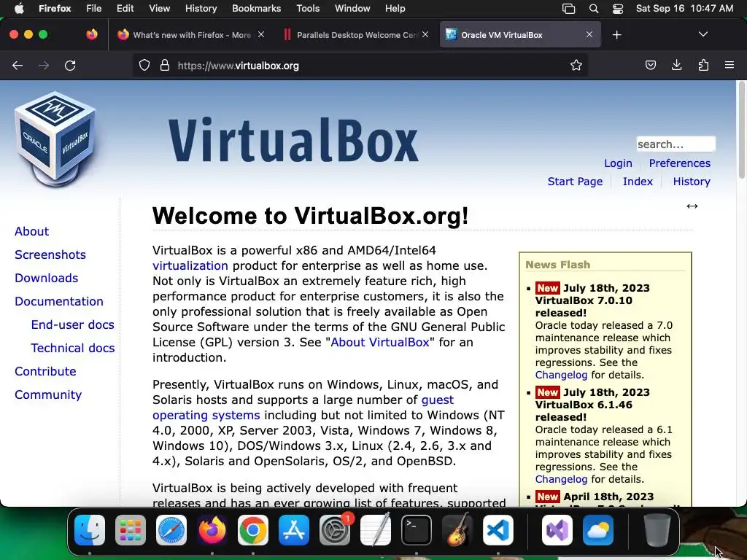Follow the About VirtualBox link
The width and height of the screenshot is (747, 560).
[379, 343]
